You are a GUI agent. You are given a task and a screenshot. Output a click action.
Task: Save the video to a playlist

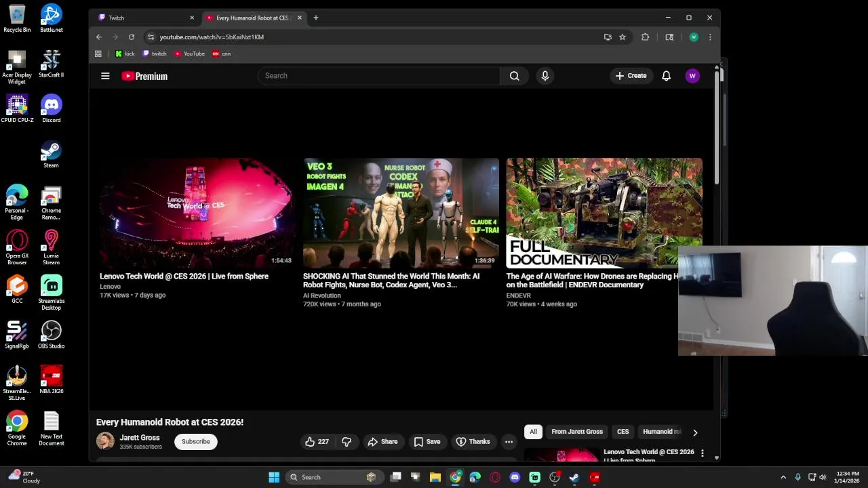pyautogui.click(x=427, y=442)
